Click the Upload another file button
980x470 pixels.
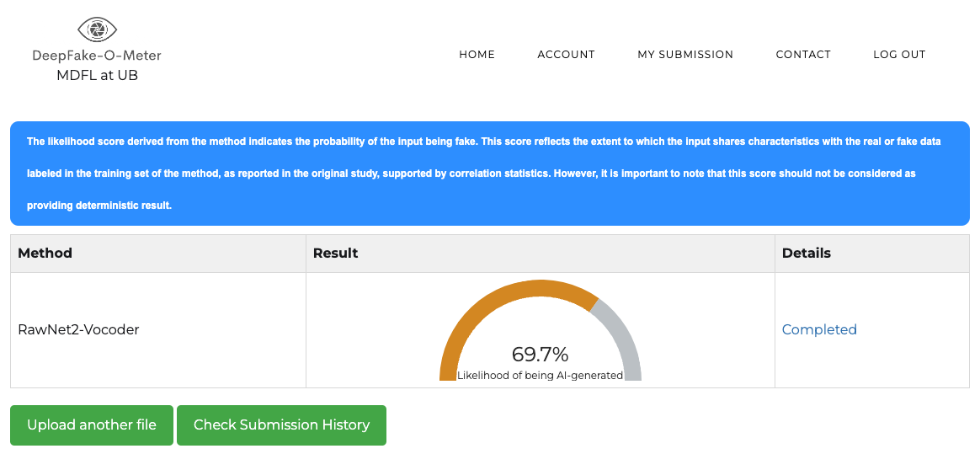91,425
